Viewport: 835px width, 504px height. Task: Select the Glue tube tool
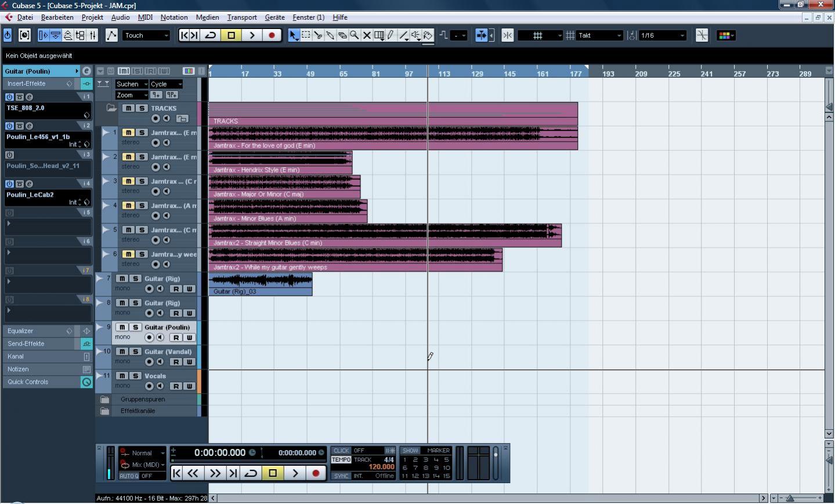click(330, 35)
